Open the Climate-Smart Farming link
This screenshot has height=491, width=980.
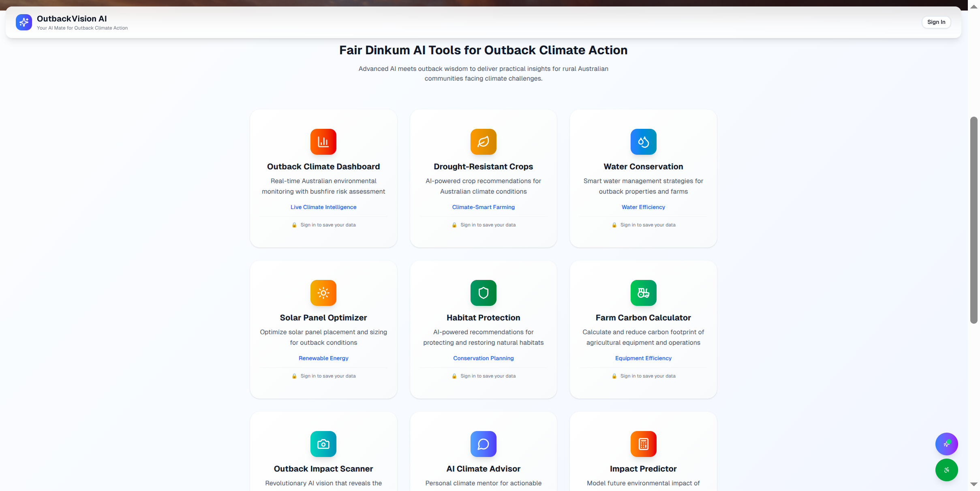pos(483,207)
